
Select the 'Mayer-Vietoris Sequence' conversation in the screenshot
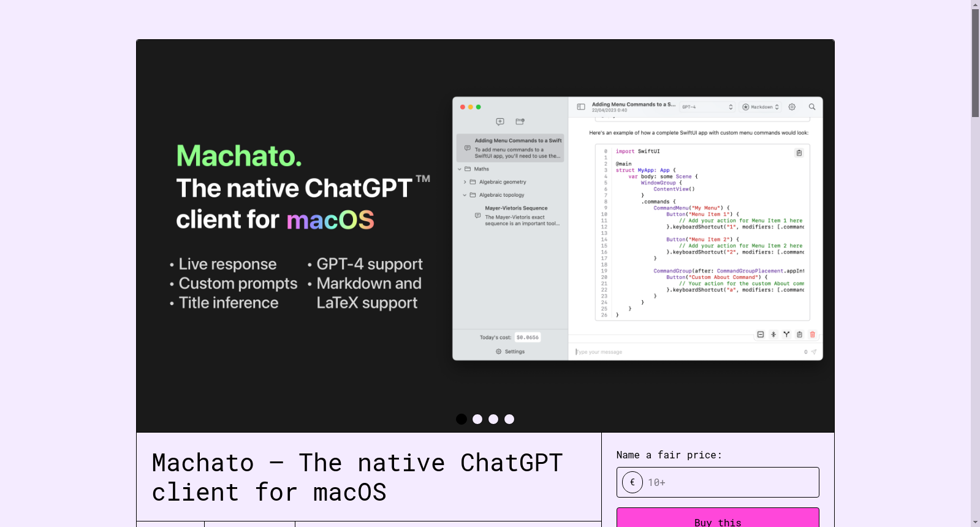pyautogui.click(x=517, y=216)
